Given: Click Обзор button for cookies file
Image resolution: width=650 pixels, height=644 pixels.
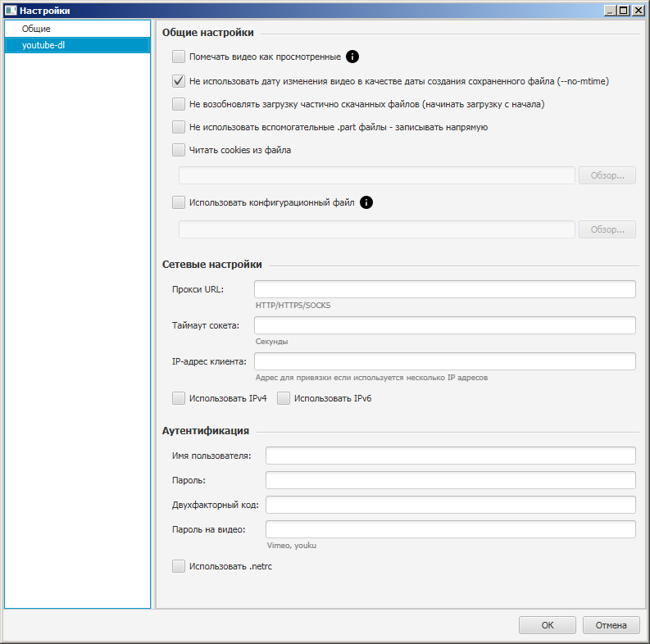Looking at the screenshot, I should pyautogui.click(x=607, y=175).
